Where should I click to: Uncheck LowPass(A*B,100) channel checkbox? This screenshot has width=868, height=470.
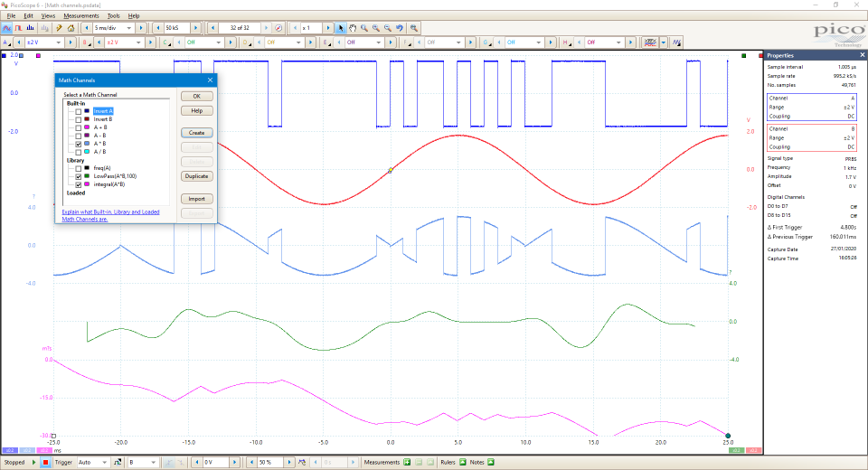[x=78, y=176]
